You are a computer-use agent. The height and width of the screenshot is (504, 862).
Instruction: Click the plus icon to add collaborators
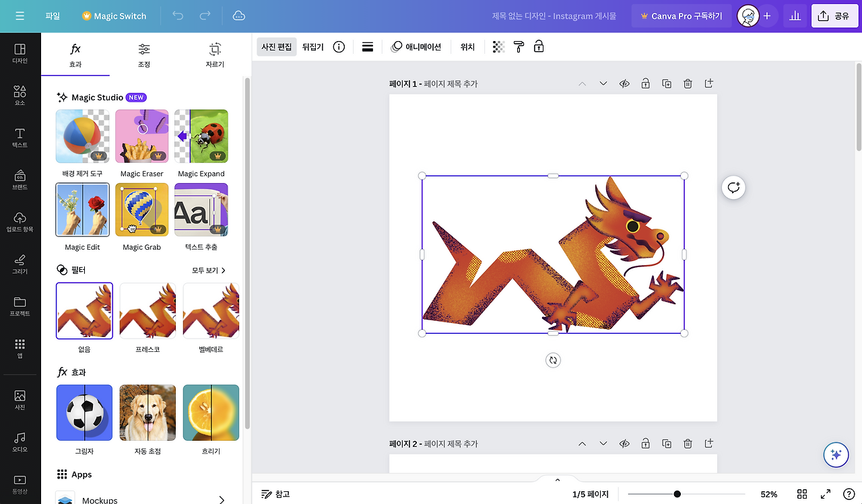(766, 15)
